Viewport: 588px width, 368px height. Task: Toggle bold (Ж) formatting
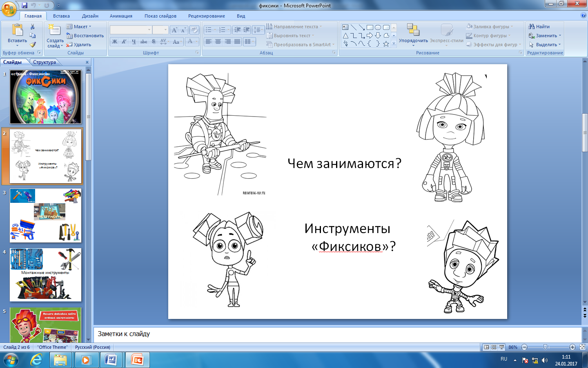click(115, 42)
